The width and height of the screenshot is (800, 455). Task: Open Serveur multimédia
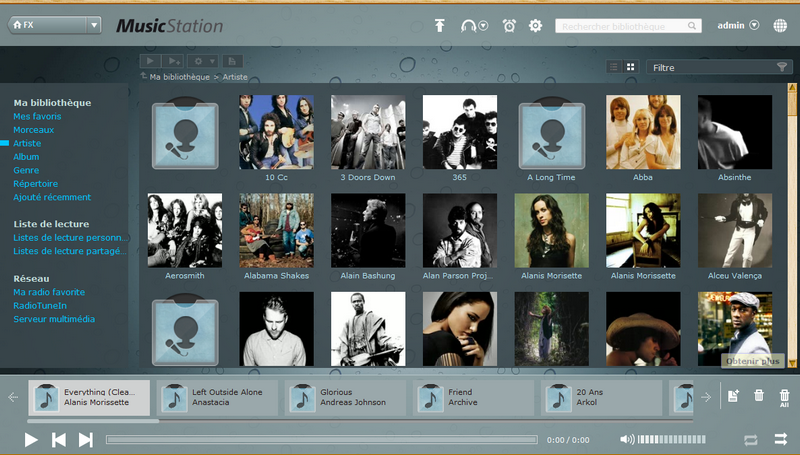54,319
